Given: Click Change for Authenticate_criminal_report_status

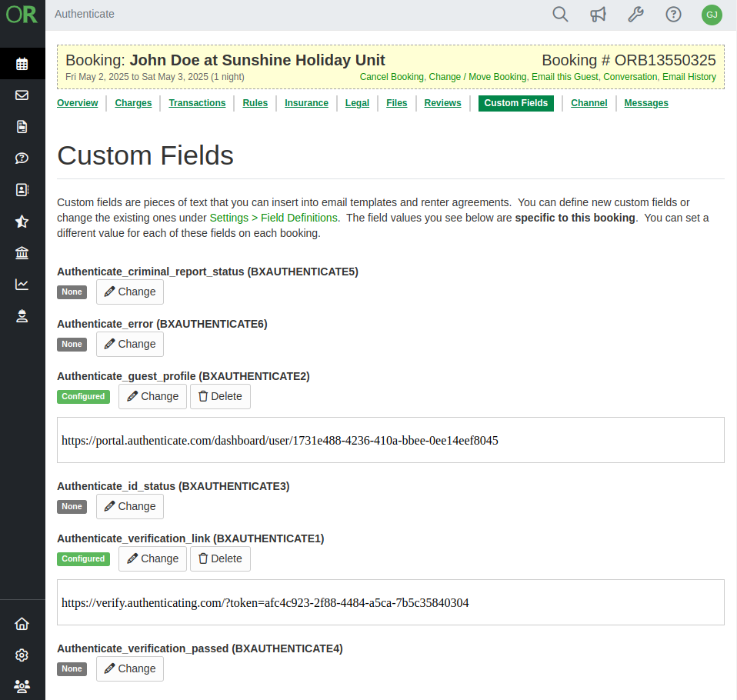Looking at the screenshot, I should [x=130, y=292].
